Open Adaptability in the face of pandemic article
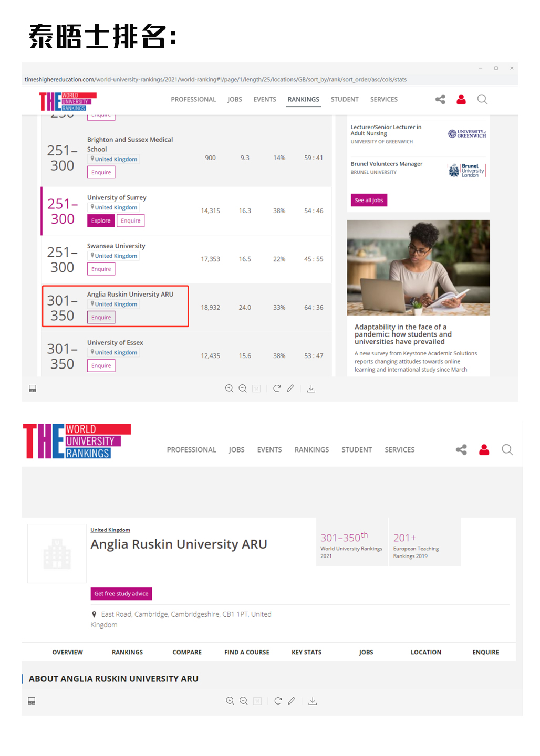Viewport: 540px width, 756px height. (x=403, y=334)
